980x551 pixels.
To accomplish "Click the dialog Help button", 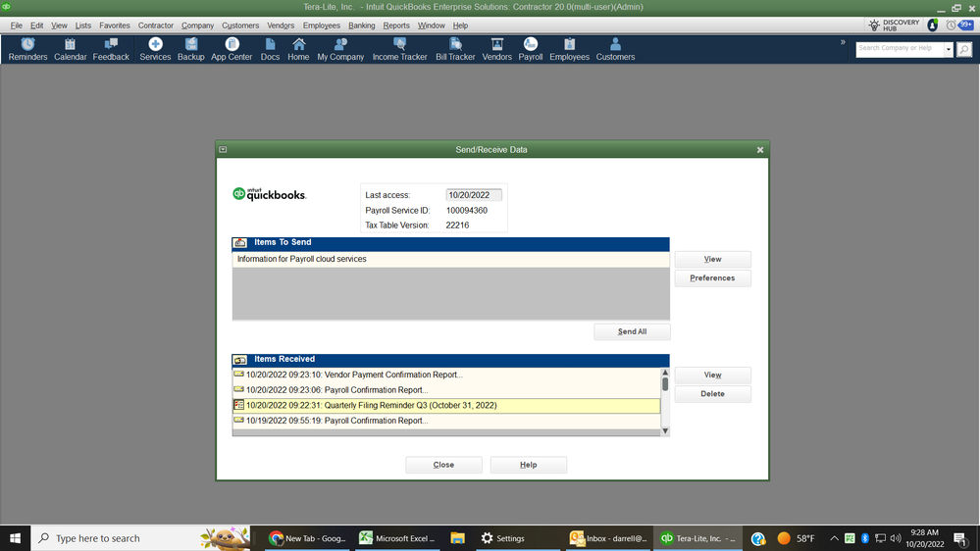I will point(528,465).
